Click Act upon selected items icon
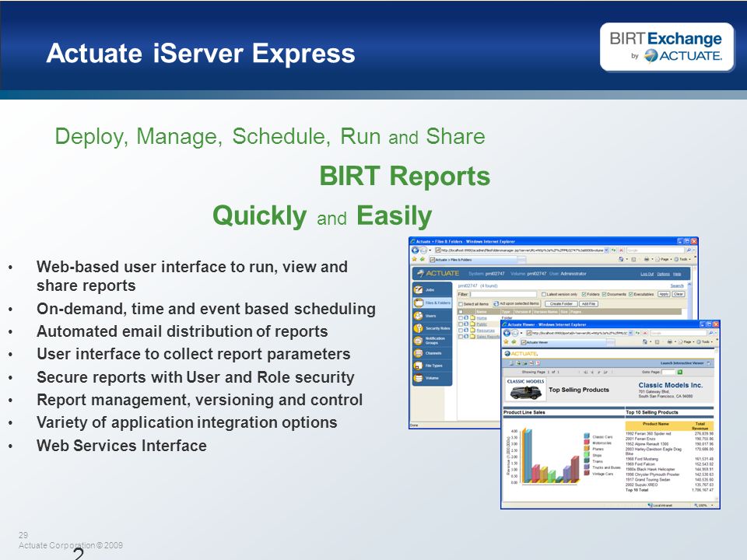 (x=496, y=304)
